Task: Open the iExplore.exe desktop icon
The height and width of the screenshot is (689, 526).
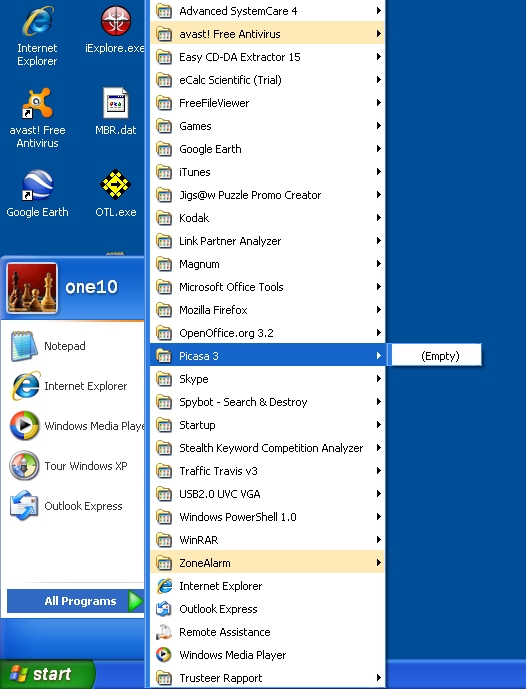Action: coord(115,30)
